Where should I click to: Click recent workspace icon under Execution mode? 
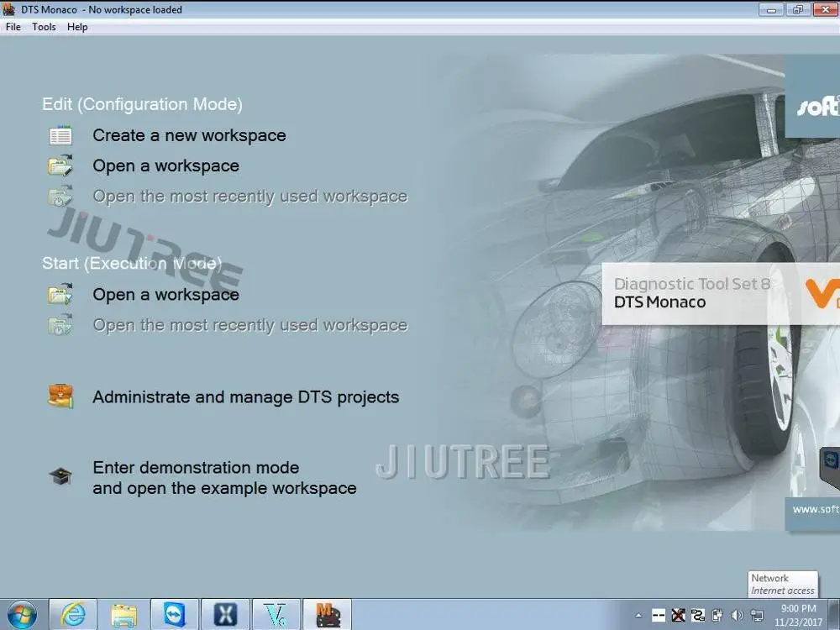tap(60, 325)
